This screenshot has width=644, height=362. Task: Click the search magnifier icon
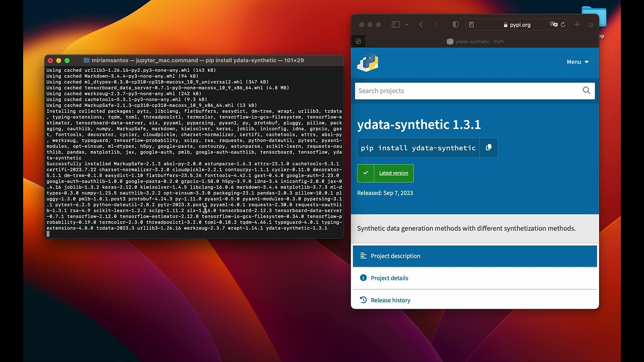pos(587,90)
